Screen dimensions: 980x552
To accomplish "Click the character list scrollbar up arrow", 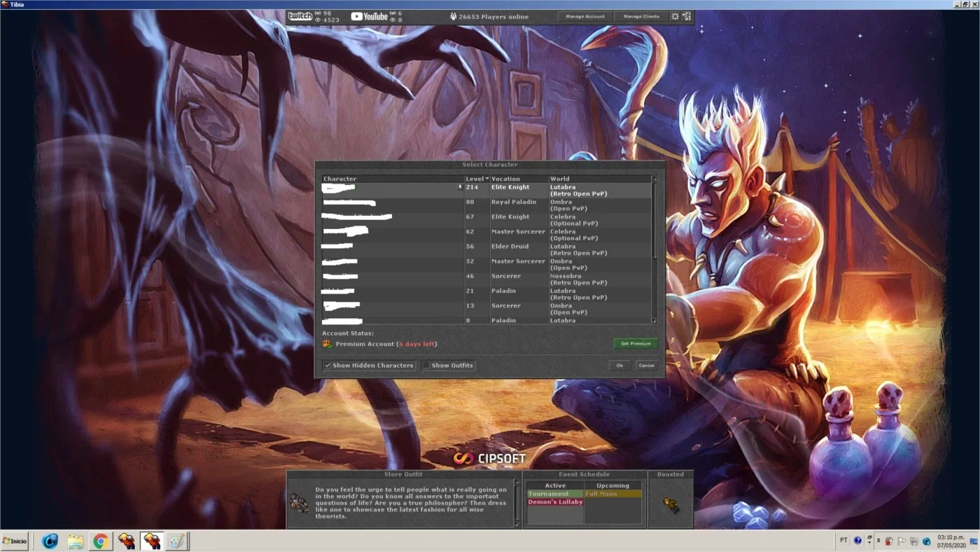I will (x=654, y=179).
